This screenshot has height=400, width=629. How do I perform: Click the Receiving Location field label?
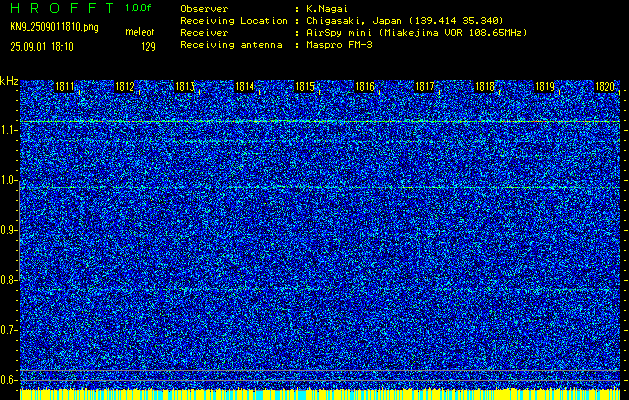(234, 21)
